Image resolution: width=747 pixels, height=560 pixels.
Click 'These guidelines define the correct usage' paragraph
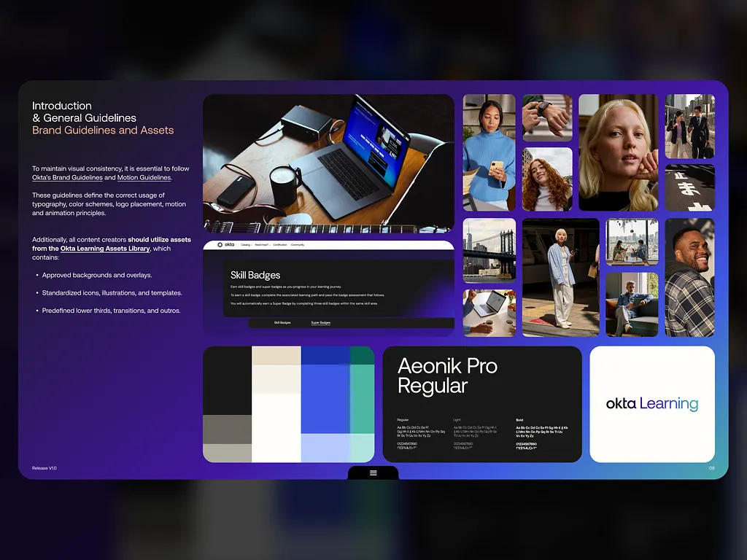coord(109,204)
